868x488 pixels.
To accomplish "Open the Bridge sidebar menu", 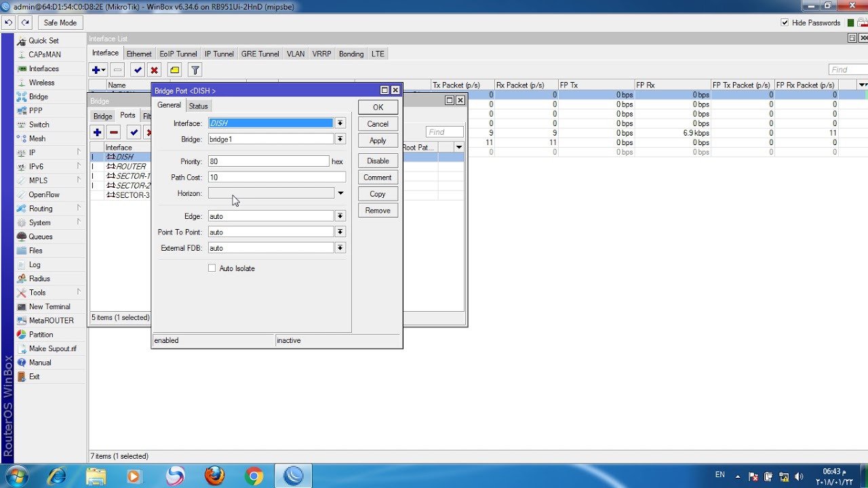I will (38, 97).
